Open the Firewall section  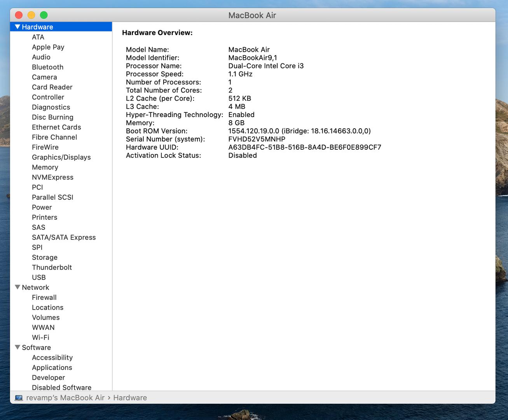44,297
